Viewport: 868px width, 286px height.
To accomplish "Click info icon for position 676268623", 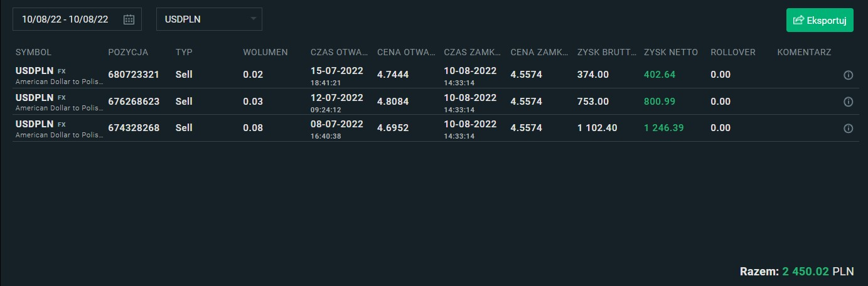I will coord(848,102).
